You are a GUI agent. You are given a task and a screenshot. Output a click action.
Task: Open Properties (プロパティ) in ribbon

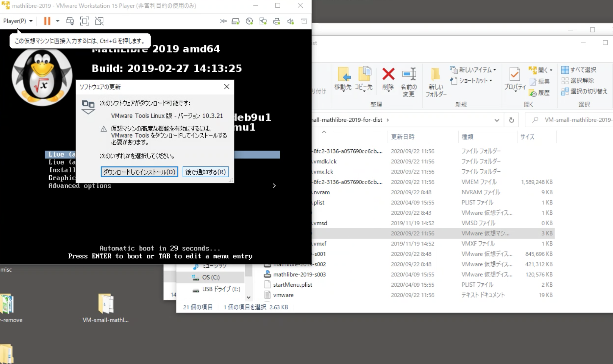pyautogui.click(x=515, y=79)
